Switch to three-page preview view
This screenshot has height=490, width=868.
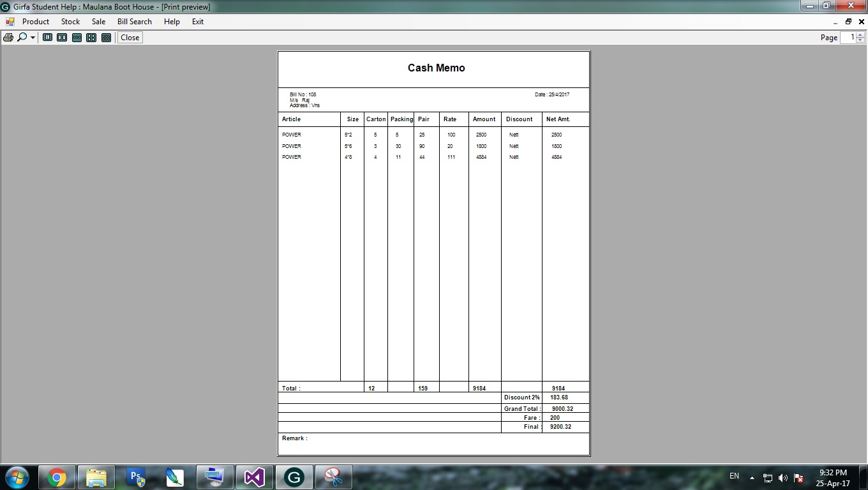coord(77,37)
